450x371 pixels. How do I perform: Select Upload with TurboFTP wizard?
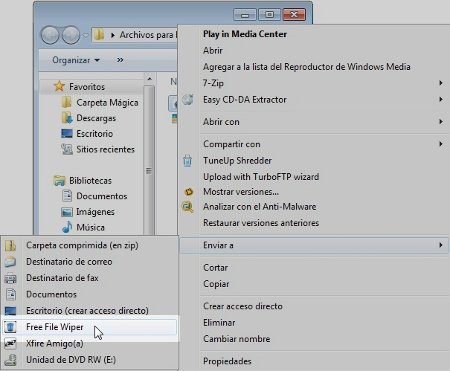tap(261, 177)
